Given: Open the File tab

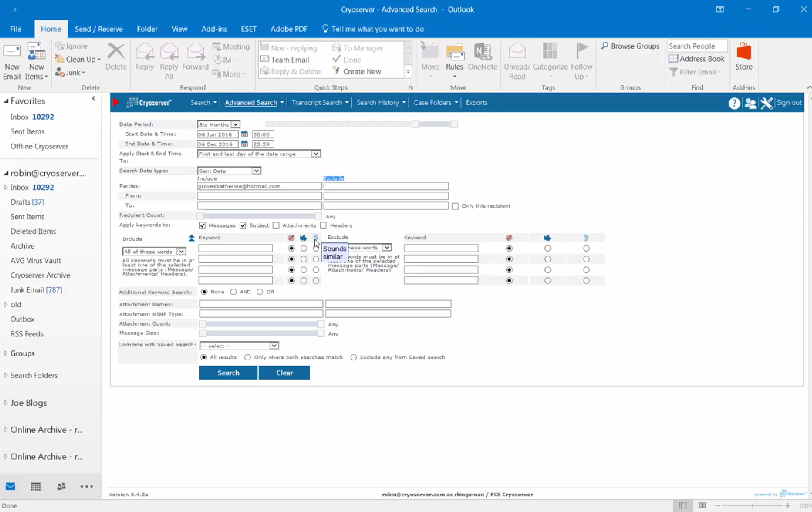Looking at the screenshot, I should 16,29.
